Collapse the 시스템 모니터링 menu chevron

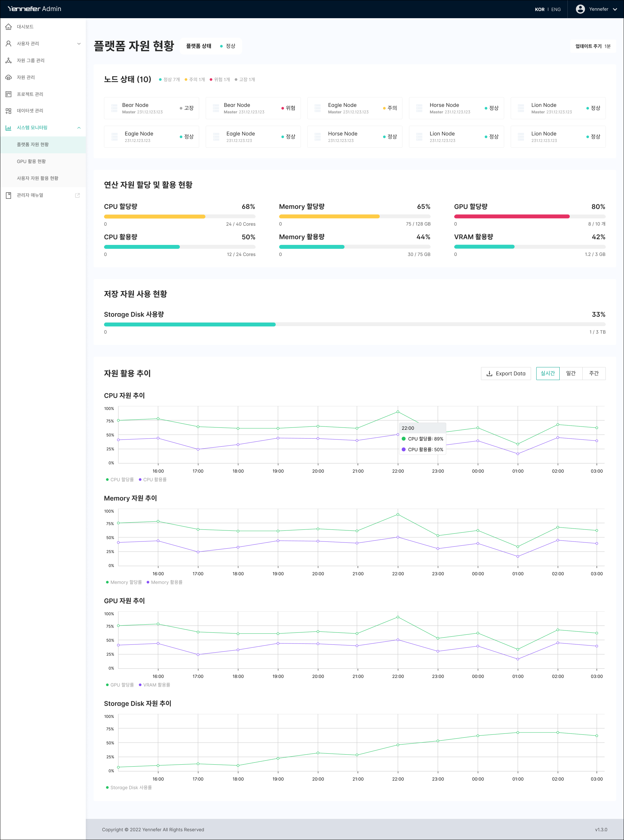pos(79,128)
